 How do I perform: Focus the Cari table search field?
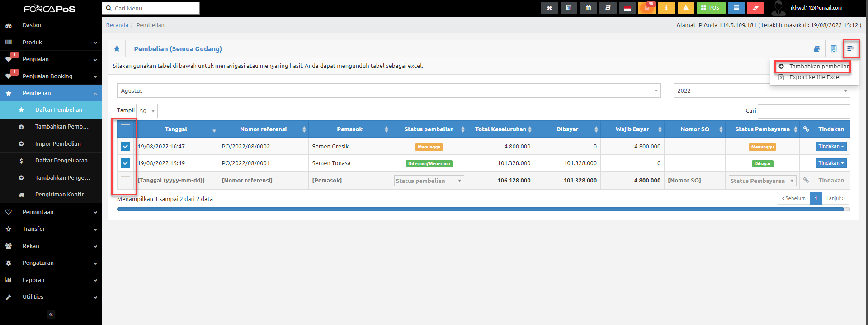[x=804, y=111]
